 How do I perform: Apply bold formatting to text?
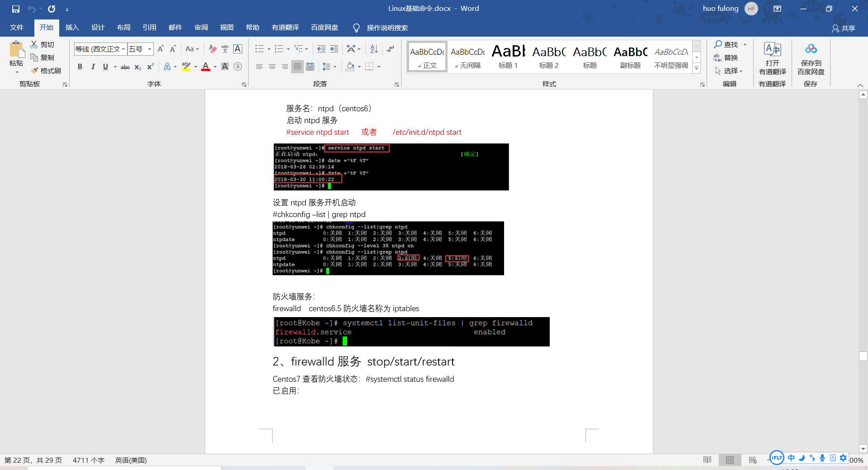coord(80,67)
